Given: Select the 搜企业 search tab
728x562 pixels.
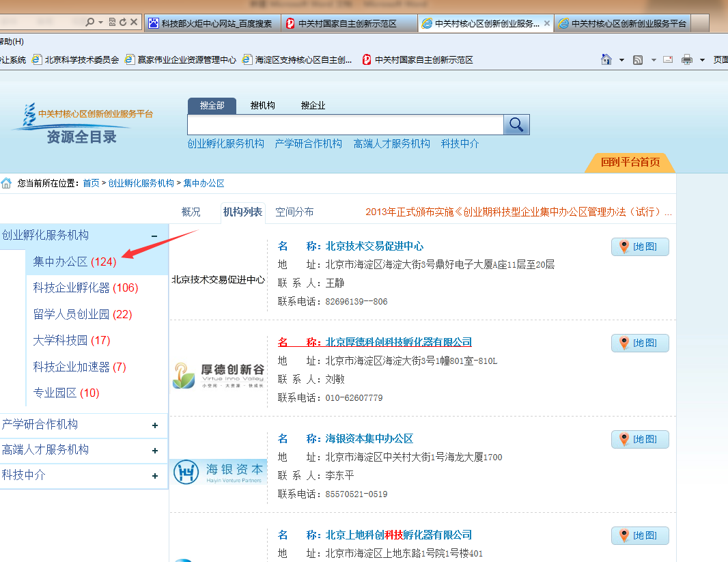Looking at the screenshot, I should (x=313, y=106).
